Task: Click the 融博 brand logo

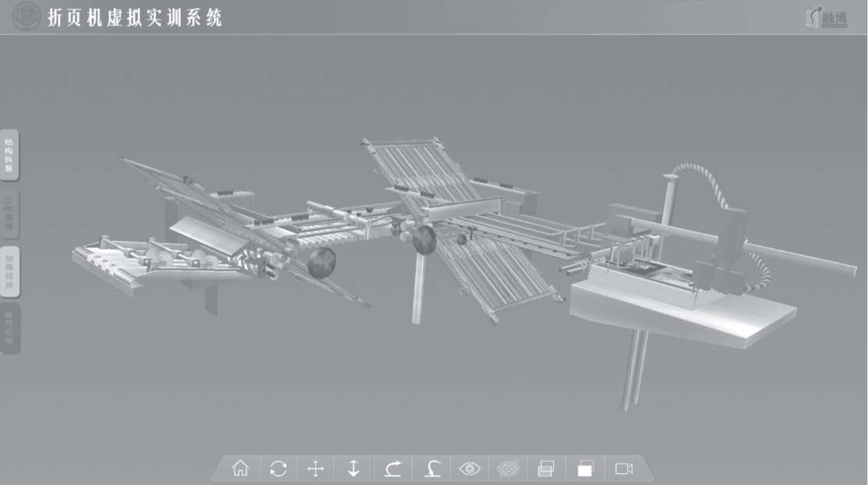Action: (827, 17)
